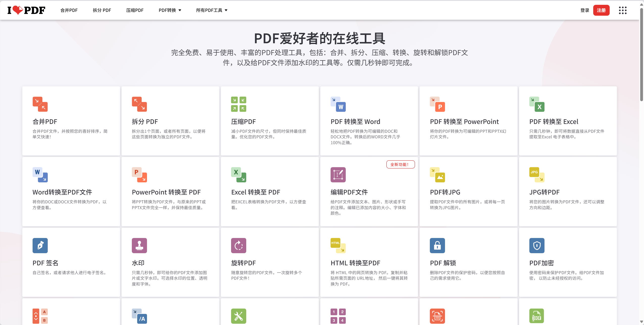Viewport: 644px width, 325px height.
Task: Click the scrollbar down arrow
Action: 641,322
